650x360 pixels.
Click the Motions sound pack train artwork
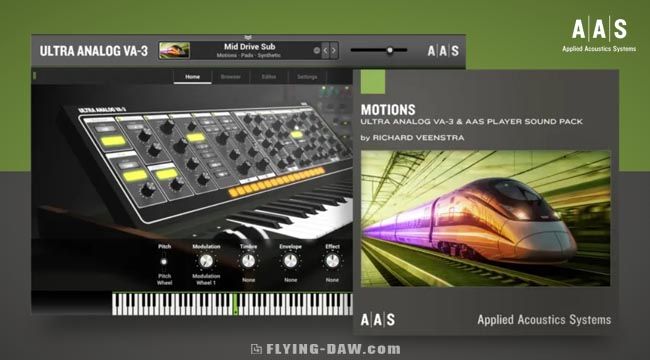click(485, 219)
